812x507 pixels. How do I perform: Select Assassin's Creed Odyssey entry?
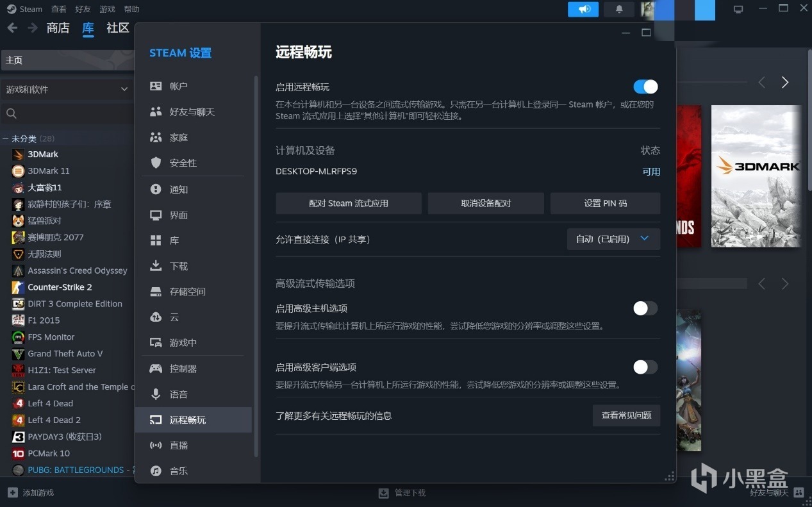pyautogui.click(x=78, y=270)
